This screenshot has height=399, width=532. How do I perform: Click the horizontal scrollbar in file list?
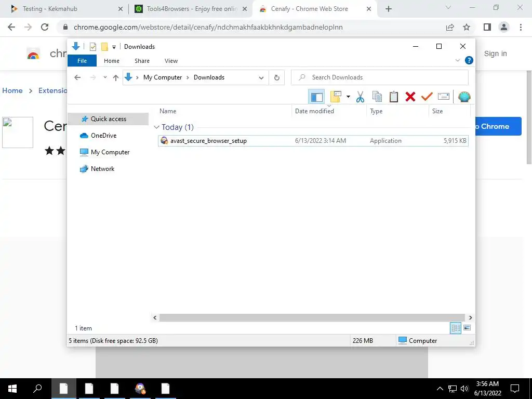click(x=312, y=317)
